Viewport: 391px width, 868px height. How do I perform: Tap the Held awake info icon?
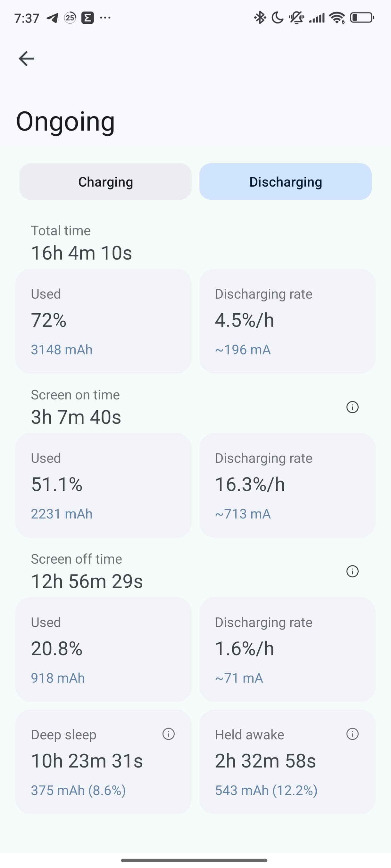pos(352,734)
